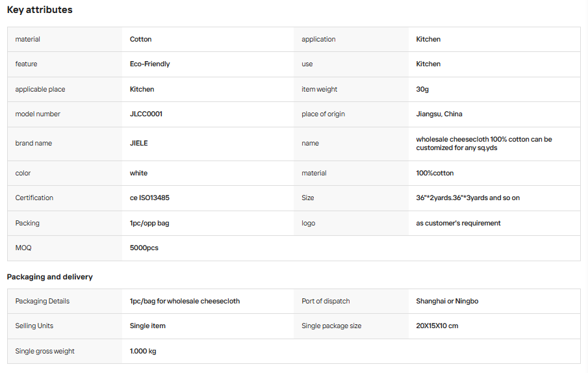Click the Single item selling units value
This screenshot has height=373, width=588.
147,326
